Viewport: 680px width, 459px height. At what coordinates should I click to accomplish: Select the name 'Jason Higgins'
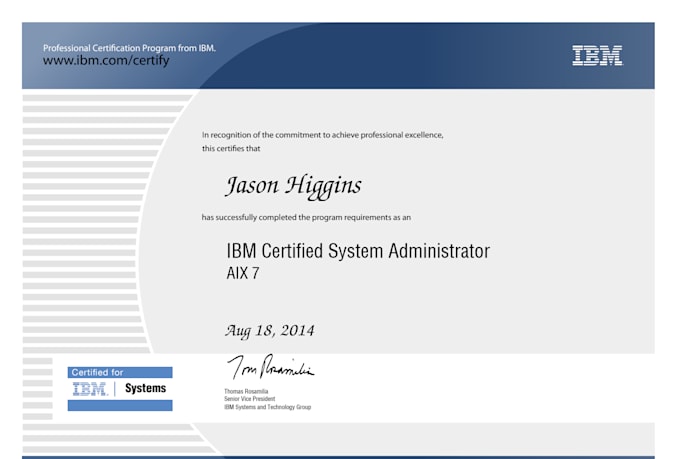(293, 187)
